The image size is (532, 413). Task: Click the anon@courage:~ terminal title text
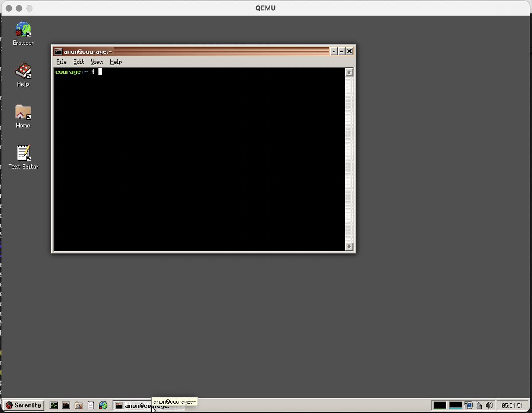pos(88,51)
